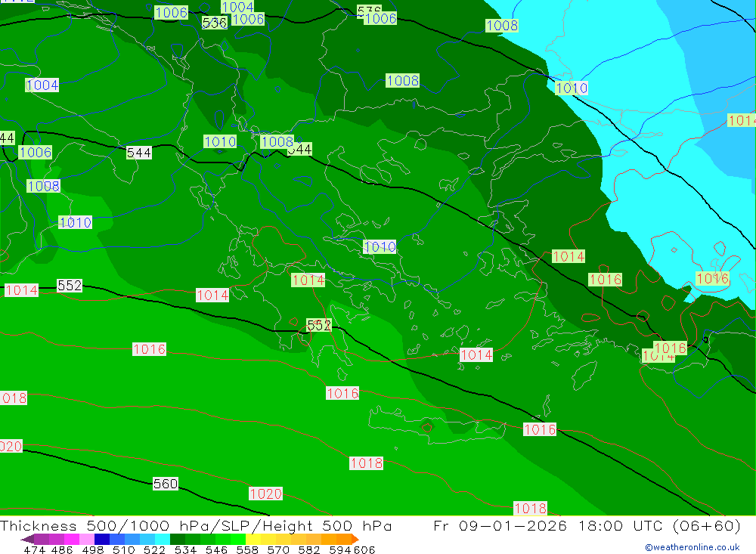Click the dark blue swatch in the legend
This screenshot has height=554, width=756.
click(102, 539)
